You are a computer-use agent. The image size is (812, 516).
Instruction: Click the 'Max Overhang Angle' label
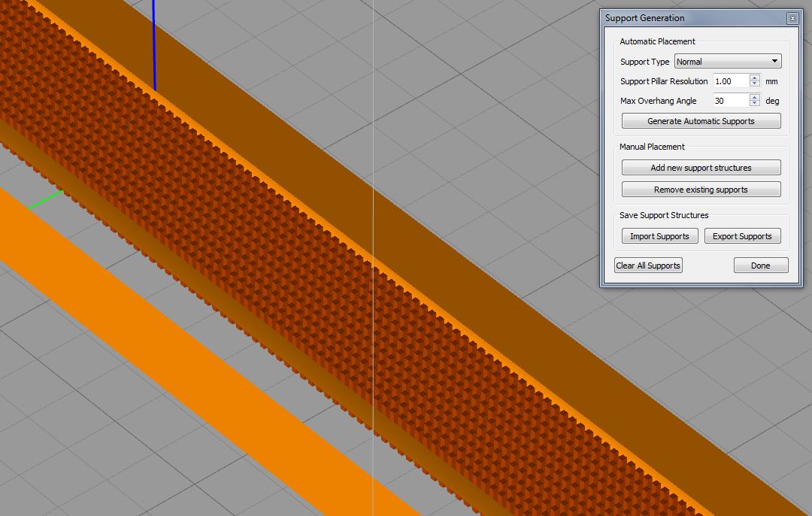click(658, 101)
